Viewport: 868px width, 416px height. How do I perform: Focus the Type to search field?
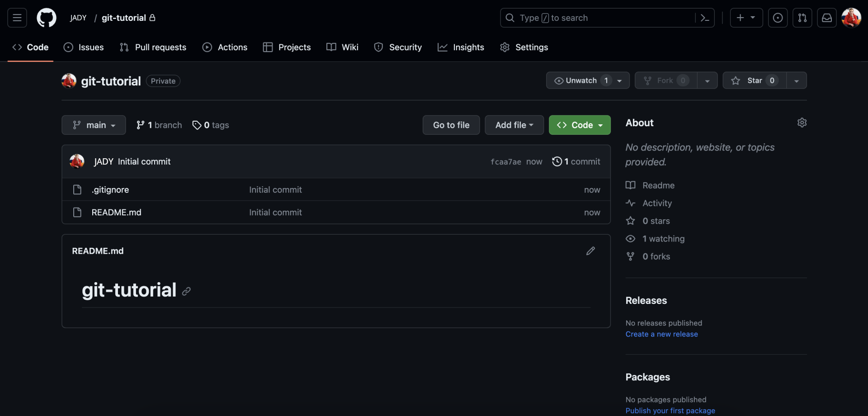click(601, 18)
